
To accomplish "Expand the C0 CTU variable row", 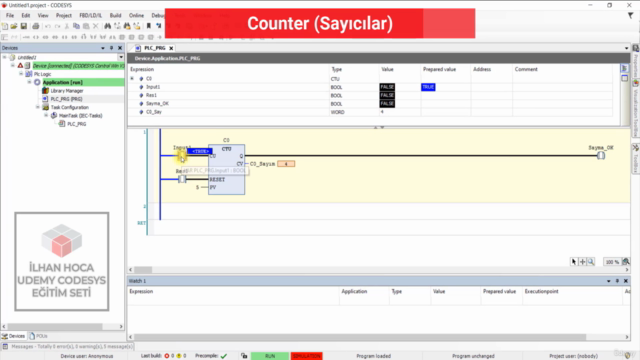I will coord(132,78).
